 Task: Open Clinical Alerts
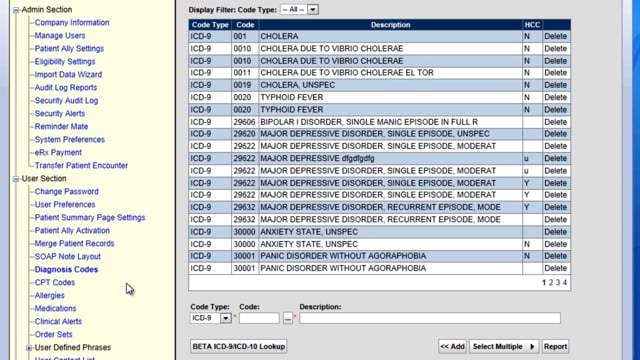point(58,322)
